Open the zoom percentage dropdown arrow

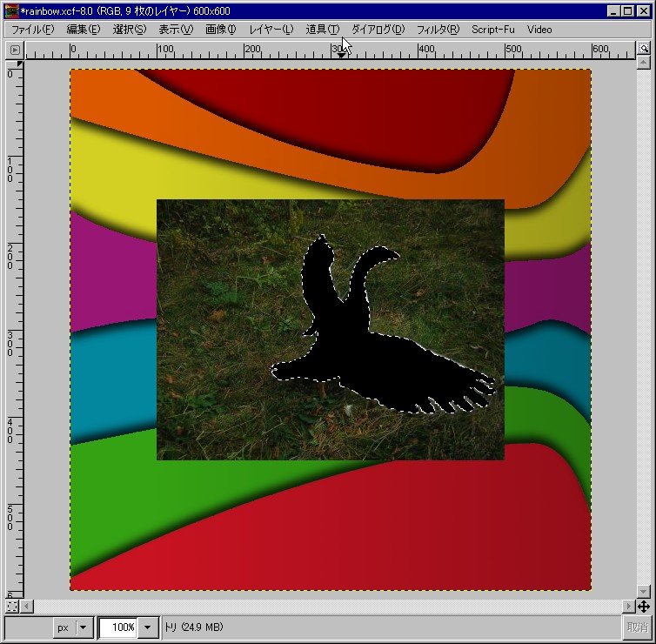tap(147, 627)
